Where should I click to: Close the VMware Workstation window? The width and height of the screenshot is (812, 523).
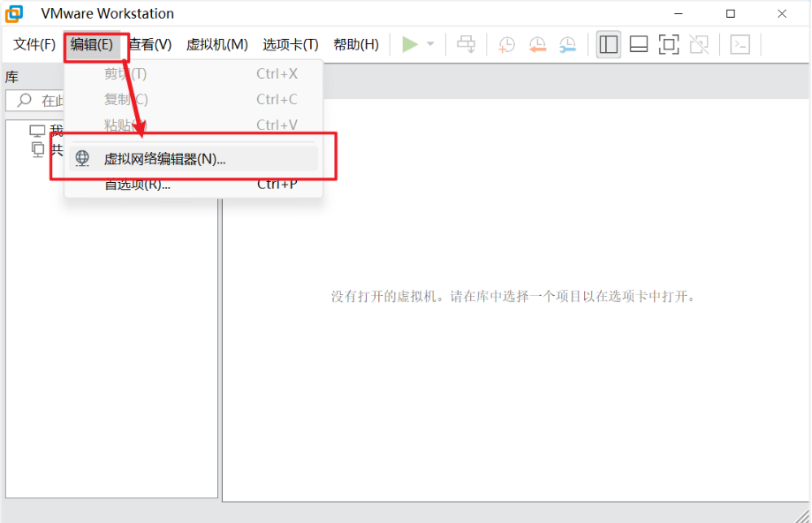pyautogui.click(x=782, y=13)
